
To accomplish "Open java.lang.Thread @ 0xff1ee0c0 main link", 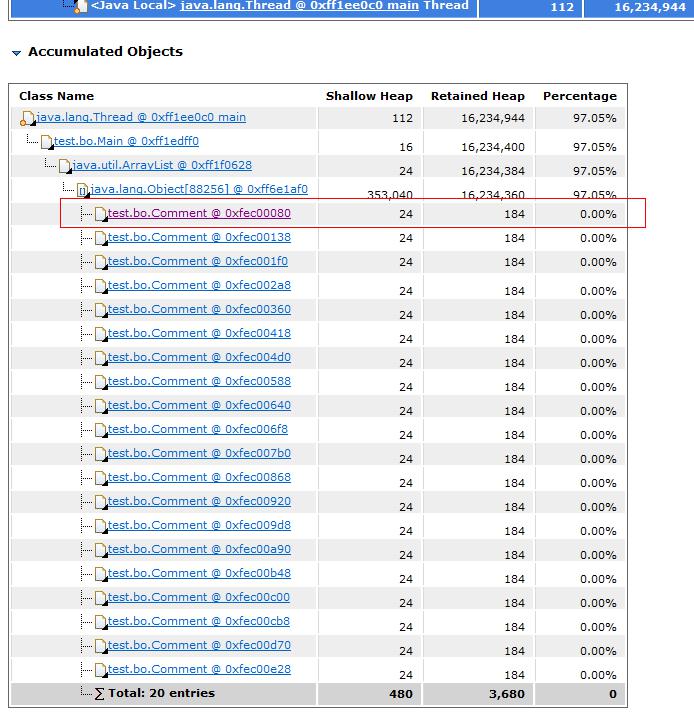I will pyautogui.click(x=141, y=118).
